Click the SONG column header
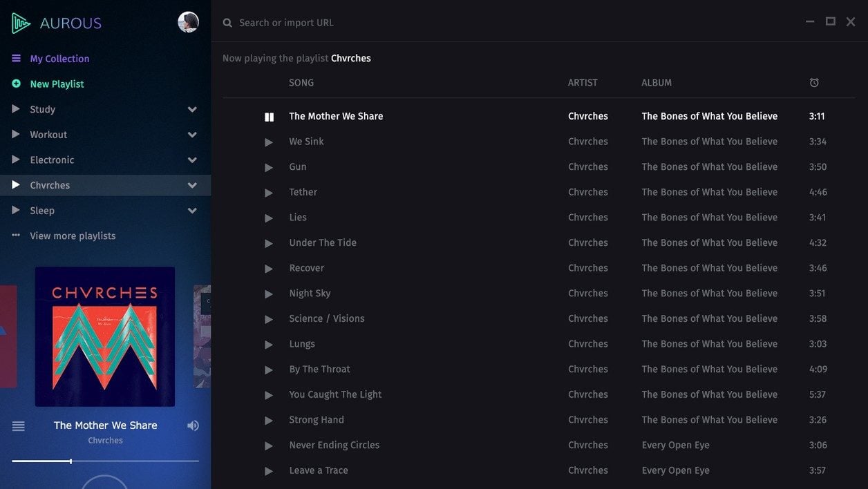 point(301,82)
